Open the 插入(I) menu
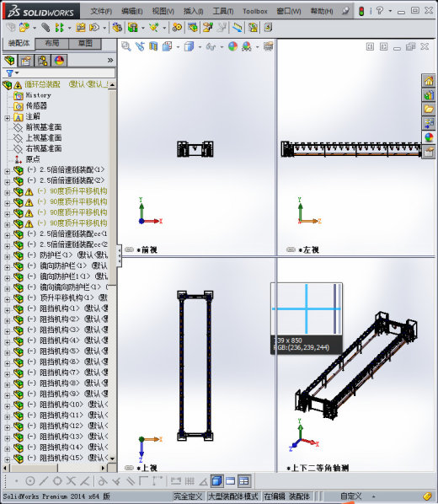The height and width of the screenshot is (504, 438). pos(193,11)
